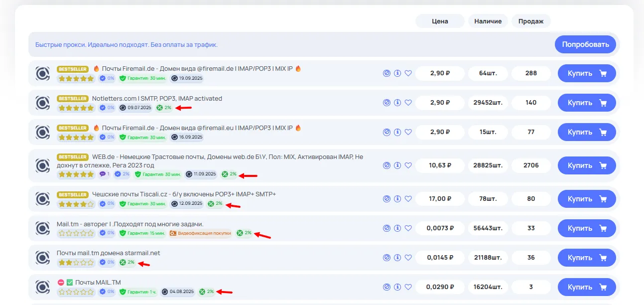Click the review comment badge on WEB.de listing
This screenshot has height=305, width=644.
(x=105, y=174)
